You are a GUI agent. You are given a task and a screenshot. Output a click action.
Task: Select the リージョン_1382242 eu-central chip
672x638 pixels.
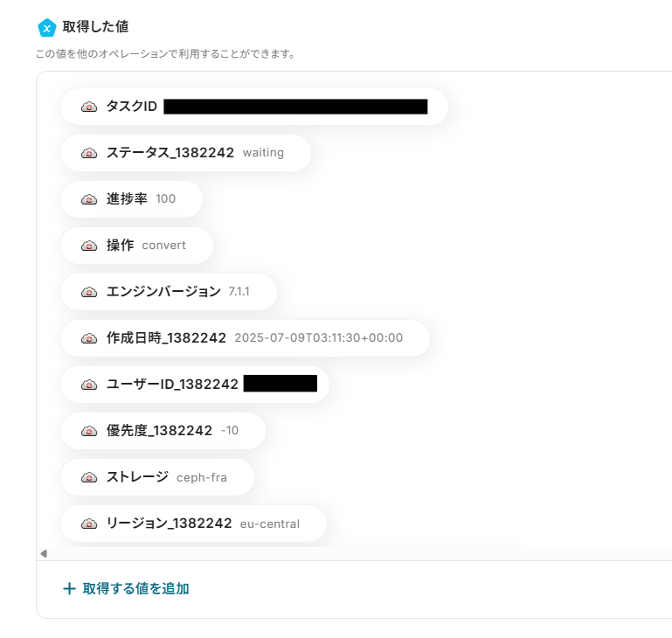tap(194, 524)
